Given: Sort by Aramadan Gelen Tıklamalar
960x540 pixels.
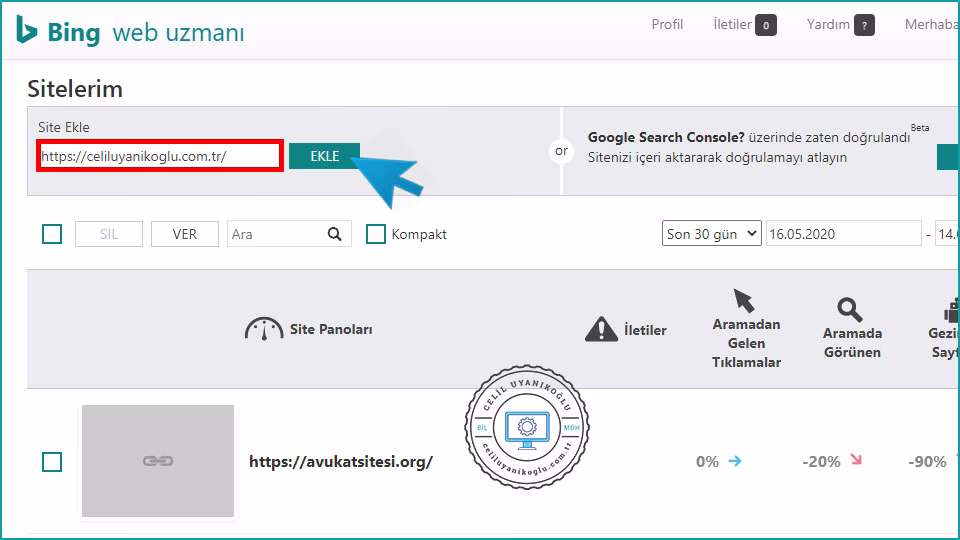Looking at the screenshot, I should click(746, 343).
